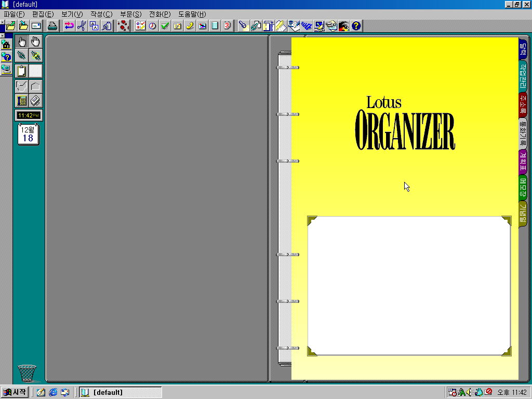This screenshot has height=399, width=532.
Task: Click the yellow address card icon
Action: coord(178,26)
